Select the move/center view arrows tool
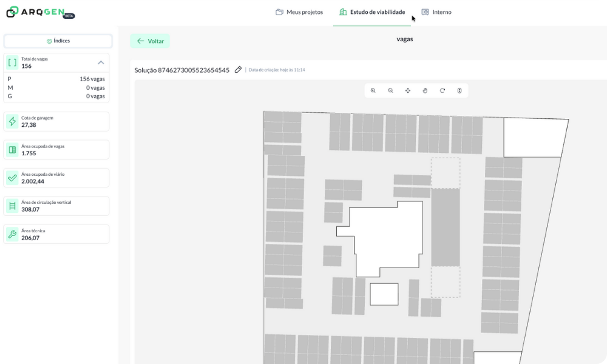Viewport: 607px width, 364px height. coord(408,90)
